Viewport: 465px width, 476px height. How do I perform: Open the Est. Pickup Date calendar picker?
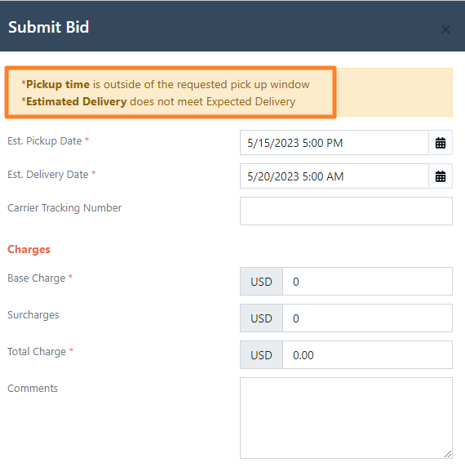coord(441,143)
